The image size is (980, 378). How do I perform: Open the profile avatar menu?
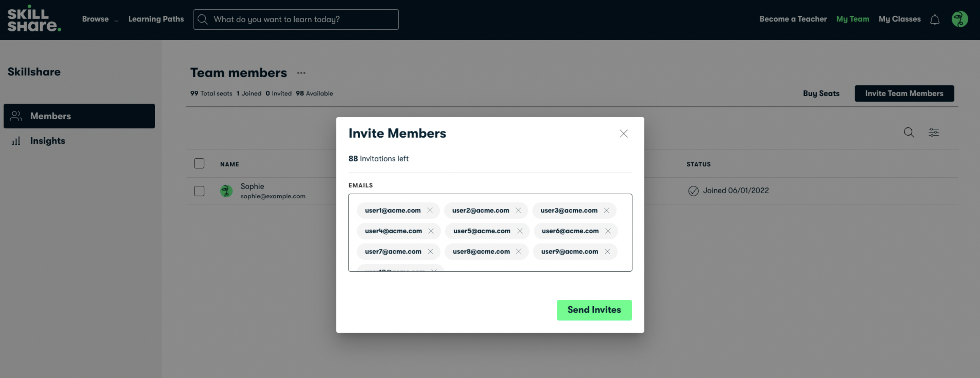click(x=959, y=19)
